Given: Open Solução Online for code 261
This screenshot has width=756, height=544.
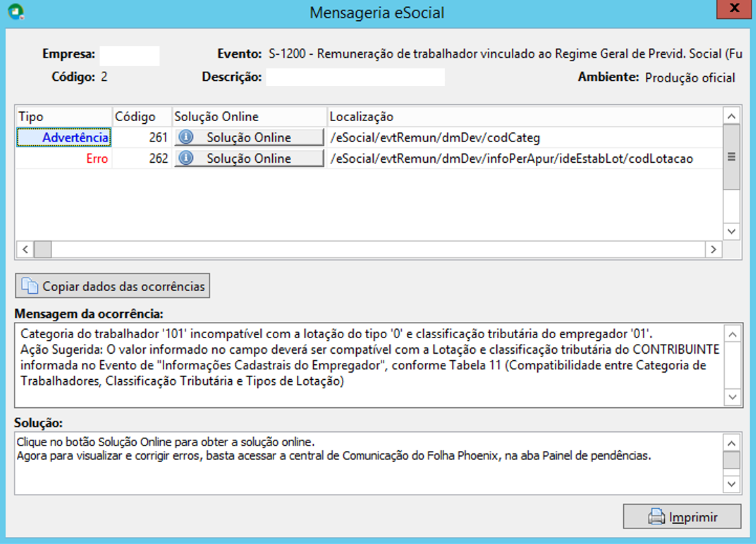Looking at the screenshot, I should click(x=249, y=137).
